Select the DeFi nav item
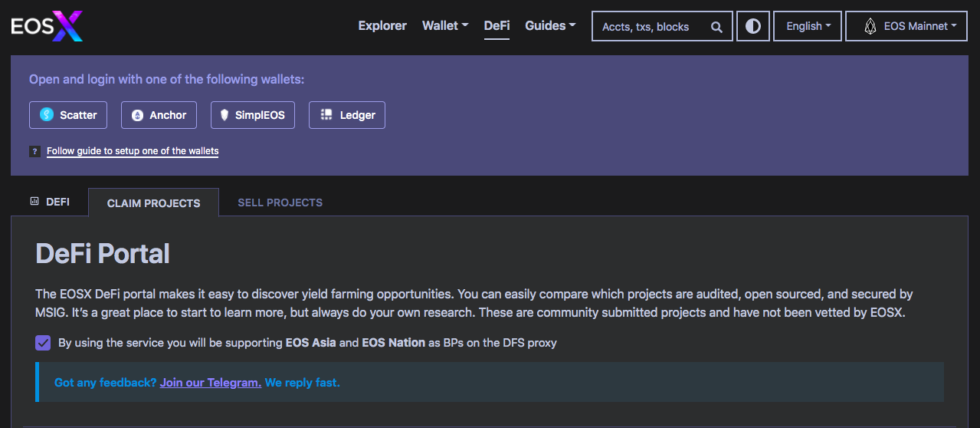Image resolution: width=980 pixels, height=428 pixels. (x=497, y=26)
